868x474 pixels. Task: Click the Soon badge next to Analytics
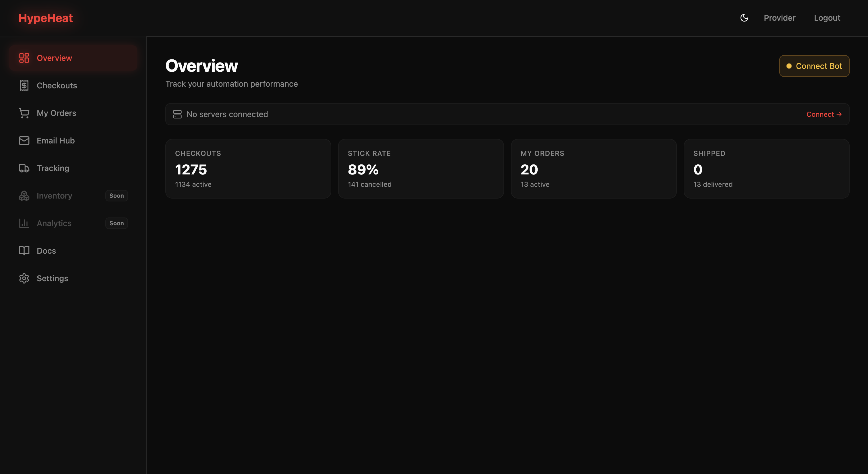click(x=117, y=223)
